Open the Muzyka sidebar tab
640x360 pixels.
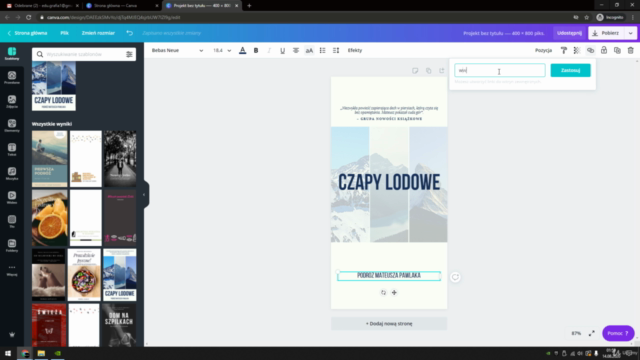click(x=12, y=173)
